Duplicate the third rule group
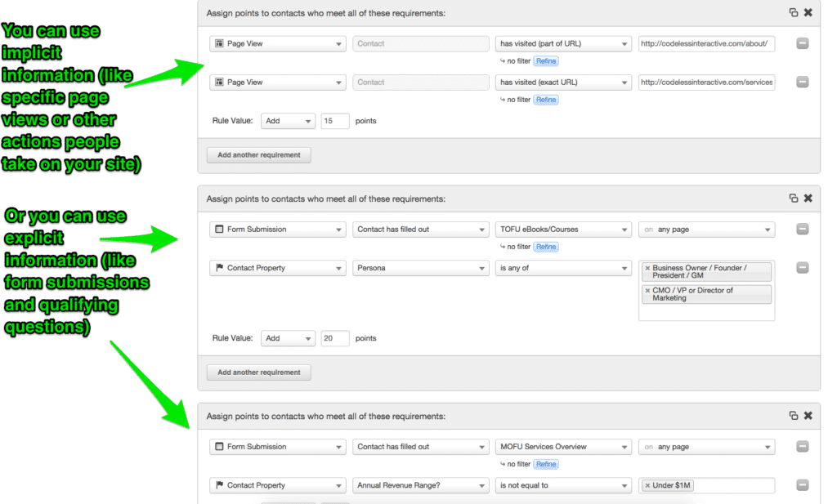This screenshot has height=504, width=837. (x=793, y=415)
